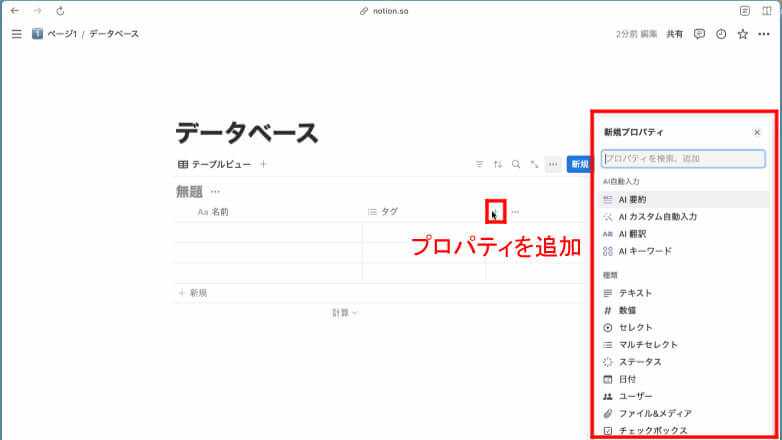Open the sort icon in database toolbar
Viewport: 782px width, 440px height.
click(498, 164)
